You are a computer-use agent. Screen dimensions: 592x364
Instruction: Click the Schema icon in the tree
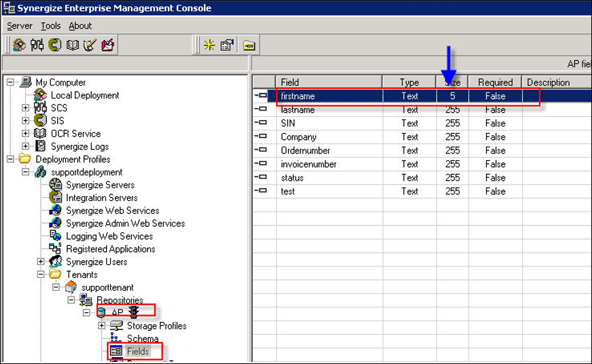(116, 338)
